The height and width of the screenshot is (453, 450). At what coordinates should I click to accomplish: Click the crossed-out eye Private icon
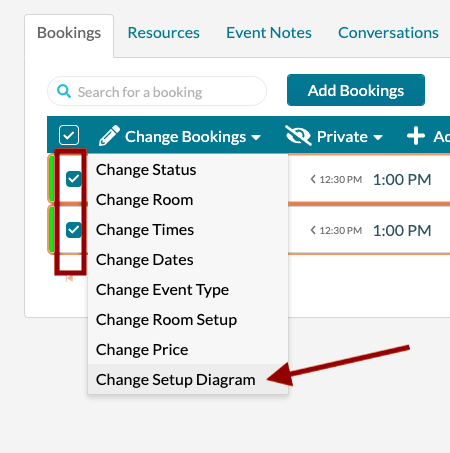[298, 136]
